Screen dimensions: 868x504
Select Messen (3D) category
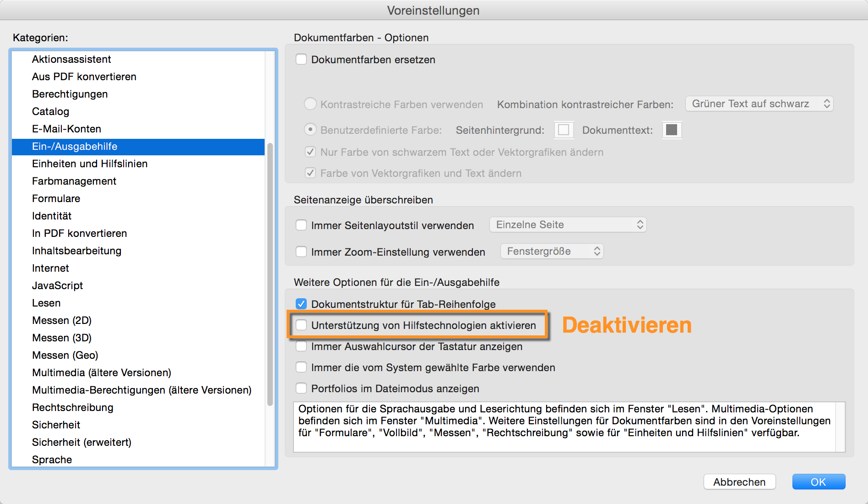pos(138,338)
